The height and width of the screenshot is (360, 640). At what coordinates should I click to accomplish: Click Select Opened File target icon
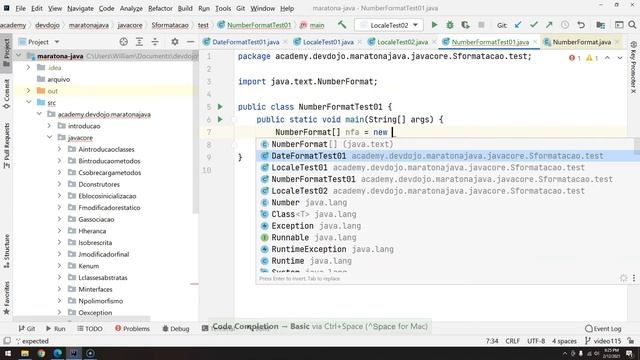[124, 42]
